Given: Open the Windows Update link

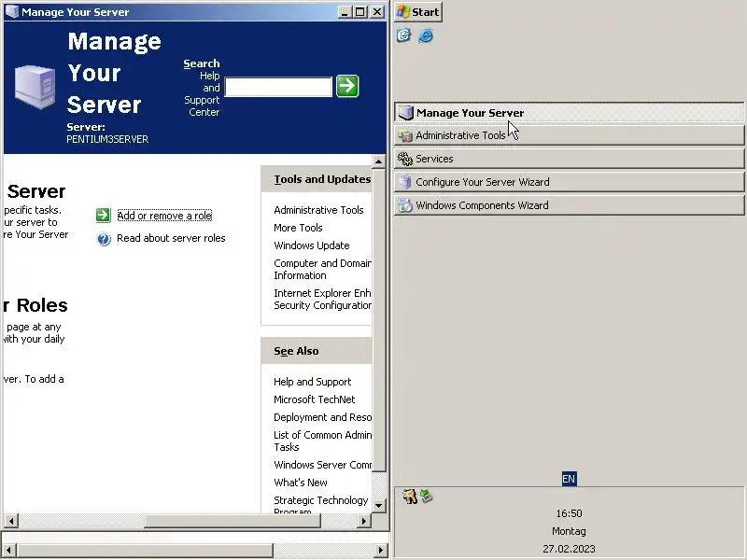Looking at the screenshot, I should [312, 245].
